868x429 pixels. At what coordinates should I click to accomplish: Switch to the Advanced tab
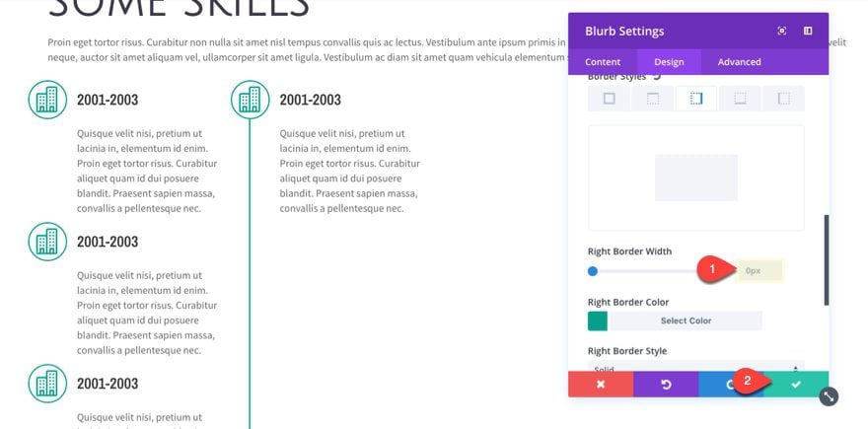click(x=739, y=62)
